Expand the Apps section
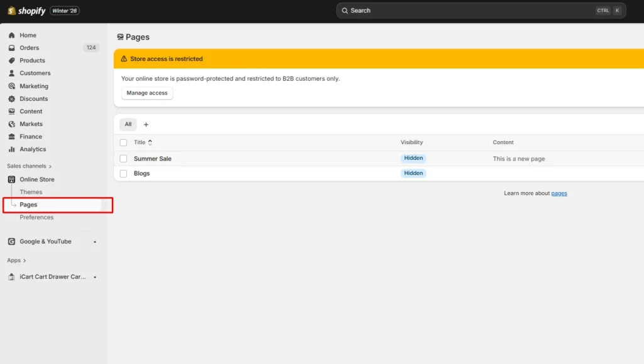 (x=16, y=260)
